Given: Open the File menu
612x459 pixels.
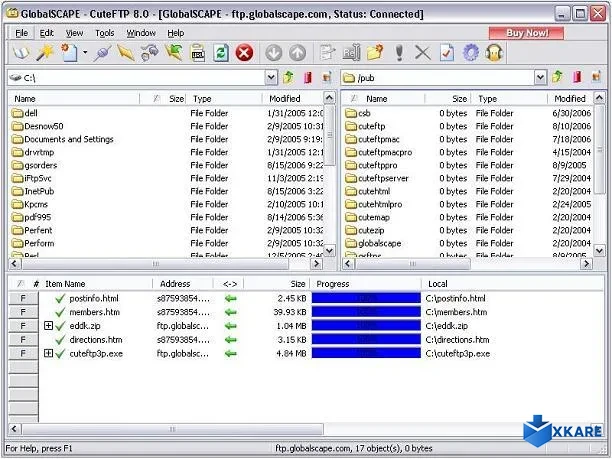Looking at the screenshot, I should [x=21, y=33].
